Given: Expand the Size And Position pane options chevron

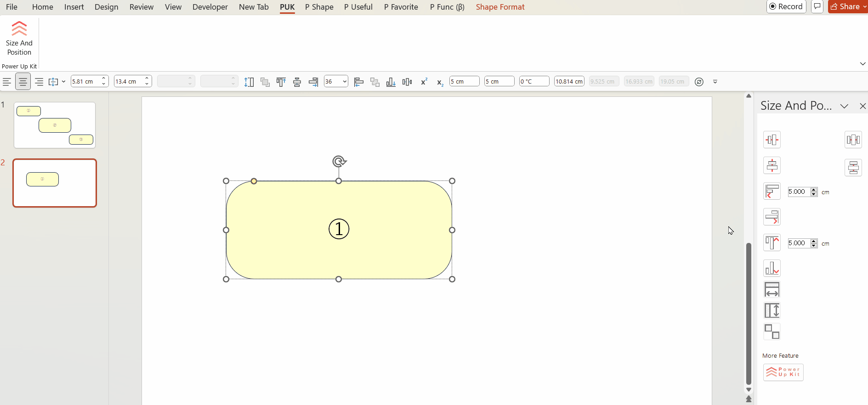Looking at the screenshot, I should tap(844, 106).
